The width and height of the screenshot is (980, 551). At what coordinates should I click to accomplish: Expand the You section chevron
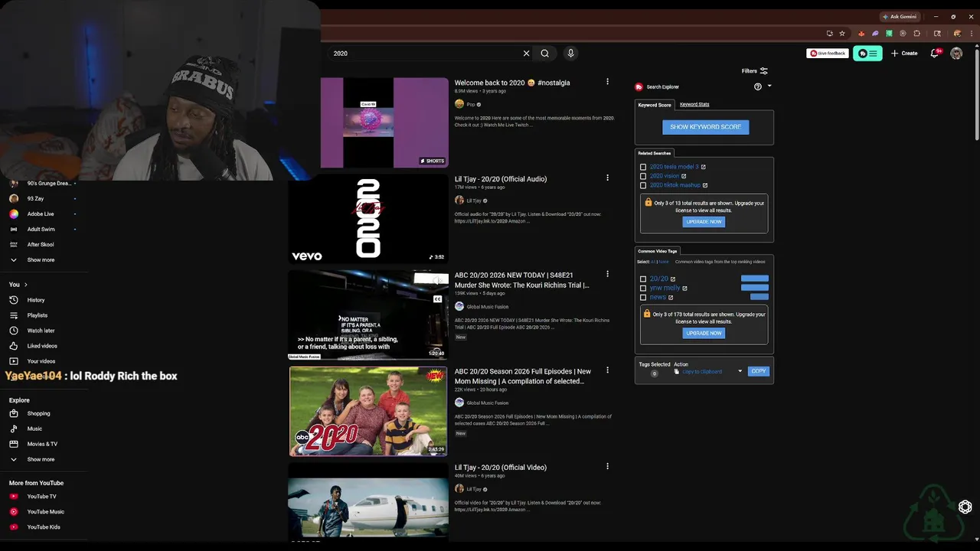26,285
